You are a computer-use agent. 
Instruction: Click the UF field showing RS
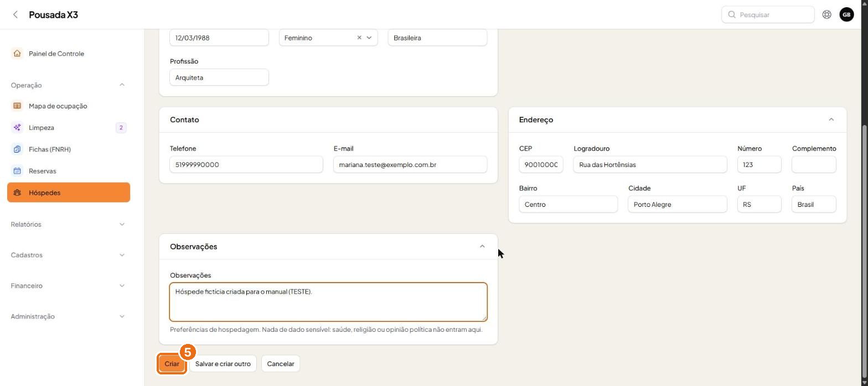point(759,204)
